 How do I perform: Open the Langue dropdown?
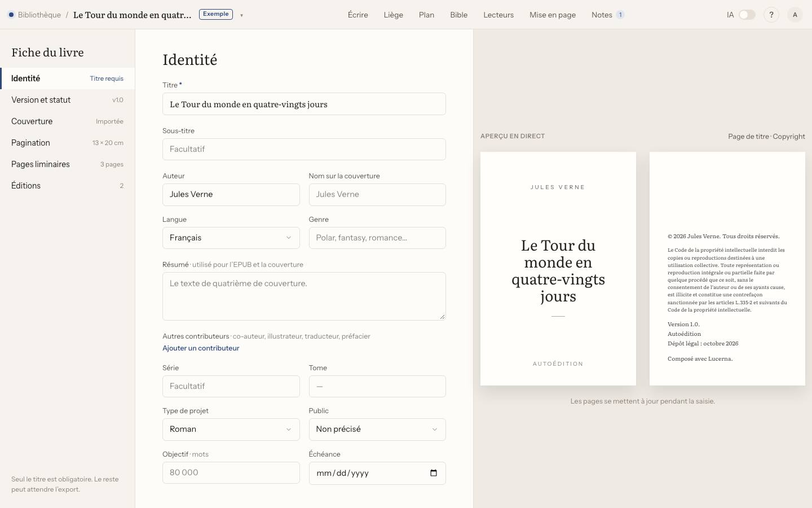click(x=231, y=238)
